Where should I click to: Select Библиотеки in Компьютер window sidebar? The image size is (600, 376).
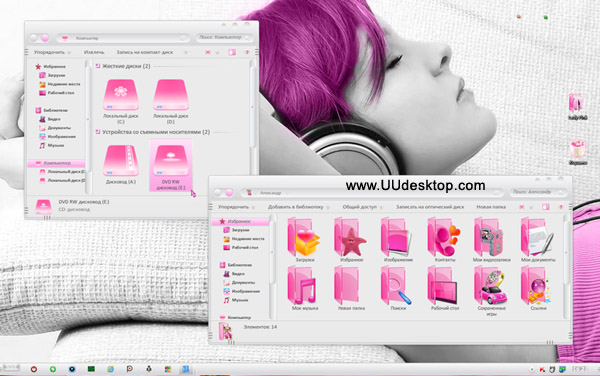pos(51,110)
